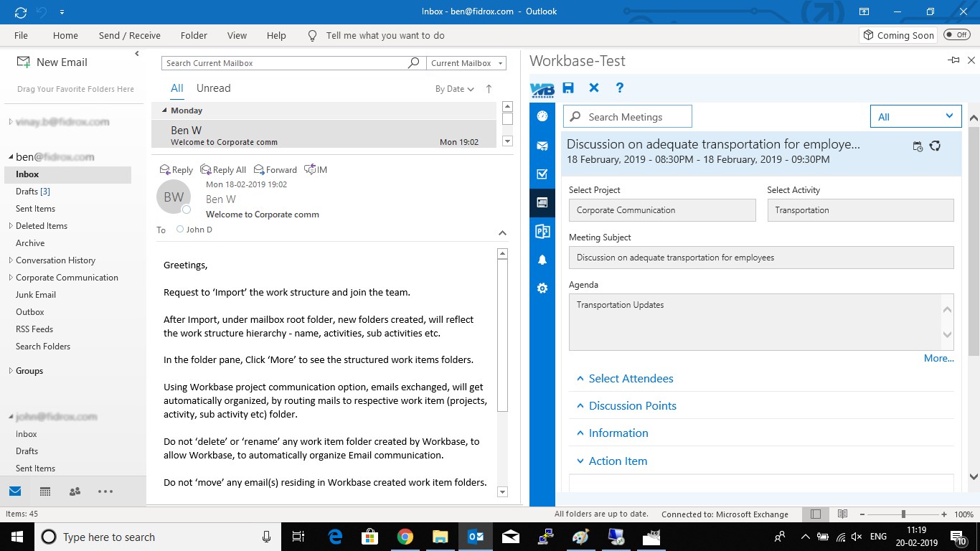980x551 pixels.
Task: Open the Home ribbon tab
Action: (65, 35)
